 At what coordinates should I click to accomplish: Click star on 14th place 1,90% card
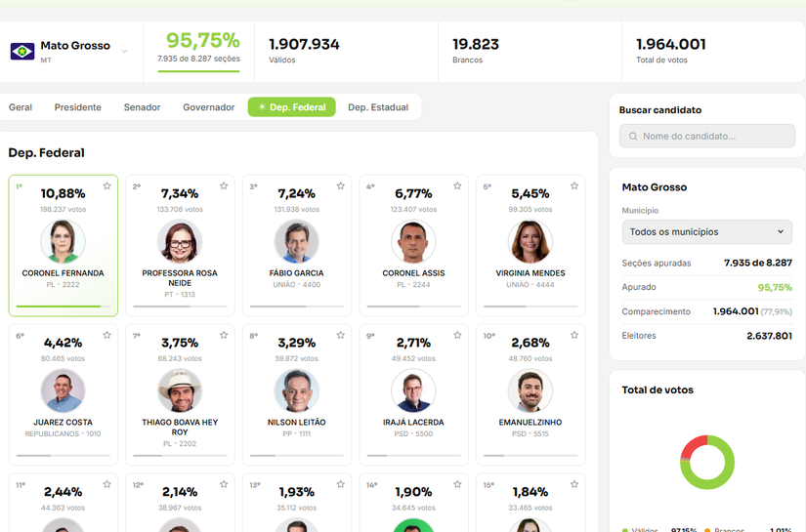click(457, 484)
